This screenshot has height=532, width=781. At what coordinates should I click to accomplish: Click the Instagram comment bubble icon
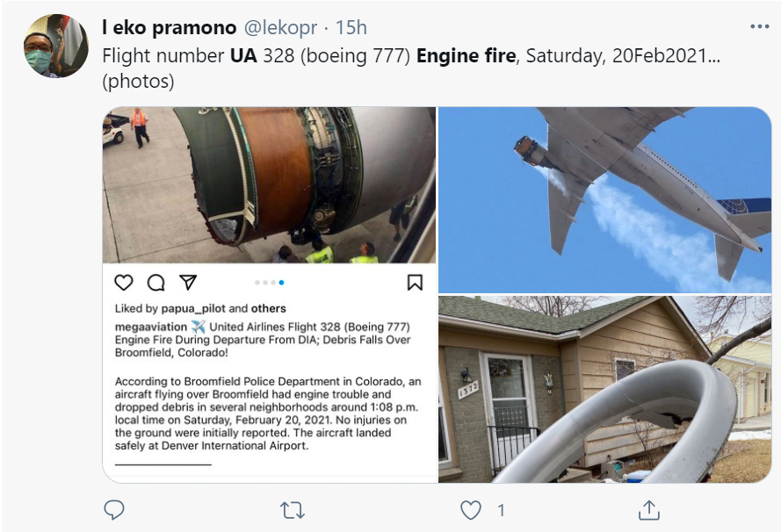155,282
